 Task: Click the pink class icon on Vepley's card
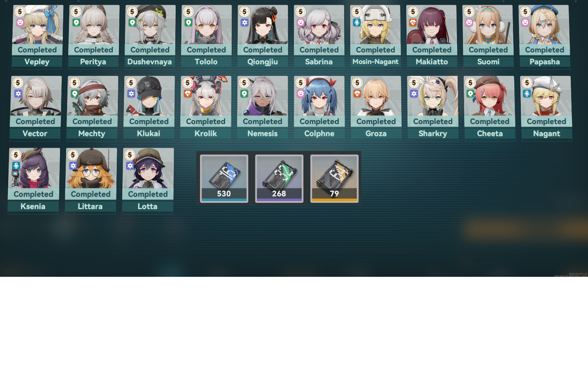[20, 22]
